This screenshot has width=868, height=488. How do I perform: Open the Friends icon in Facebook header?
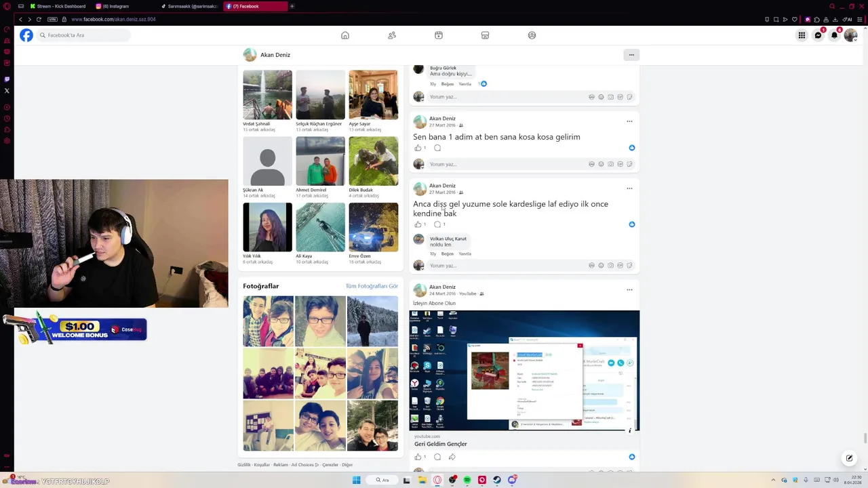click(392, 35)
